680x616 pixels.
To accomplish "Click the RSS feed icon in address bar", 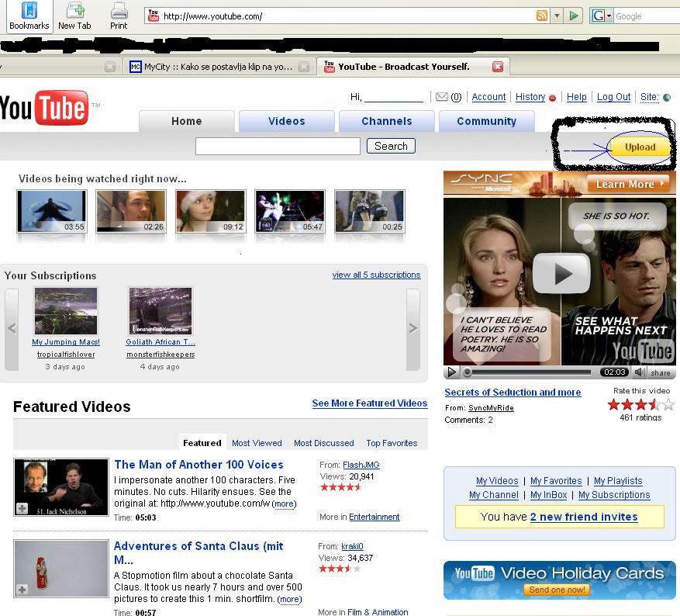I will click(542, 16).
